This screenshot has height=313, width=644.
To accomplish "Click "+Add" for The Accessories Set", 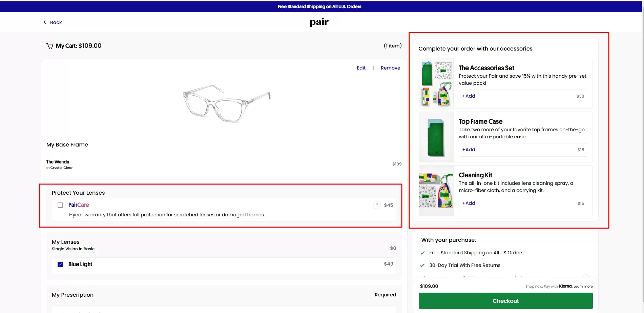I will coord(469,96).
